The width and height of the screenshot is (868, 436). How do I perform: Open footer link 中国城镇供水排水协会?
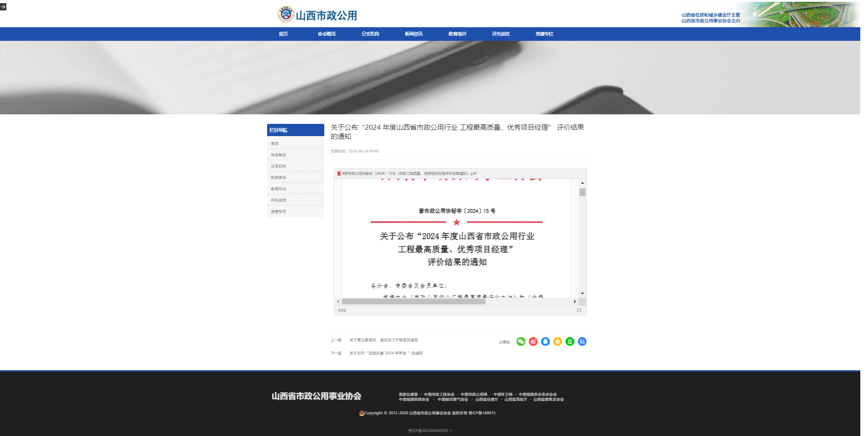point(538,394)
